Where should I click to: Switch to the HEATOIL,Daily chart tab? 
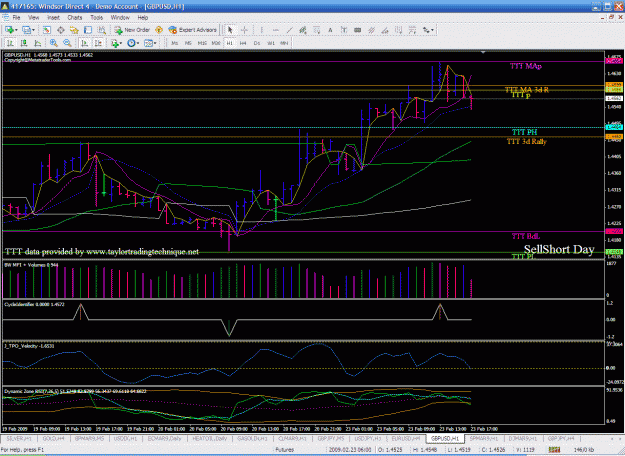pos(210,438)
